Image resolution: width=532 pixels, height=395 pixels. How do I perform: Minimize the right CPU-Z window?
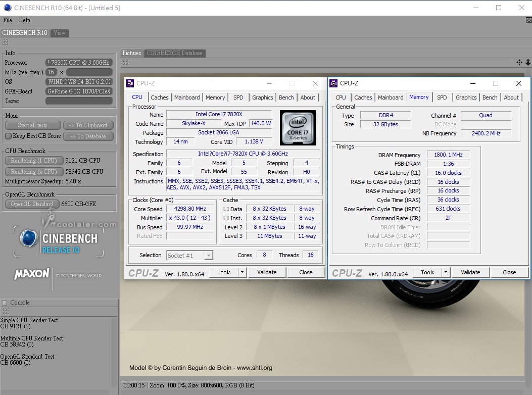pos(472,83)
